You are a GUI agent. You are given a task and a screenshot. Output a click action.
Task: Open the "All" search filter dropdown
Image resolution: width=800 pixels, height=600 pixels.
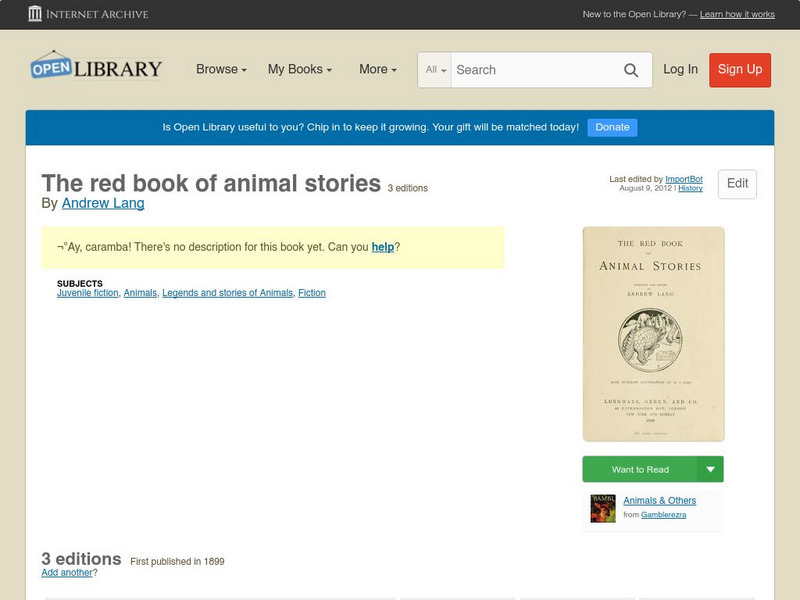(433, 70)
